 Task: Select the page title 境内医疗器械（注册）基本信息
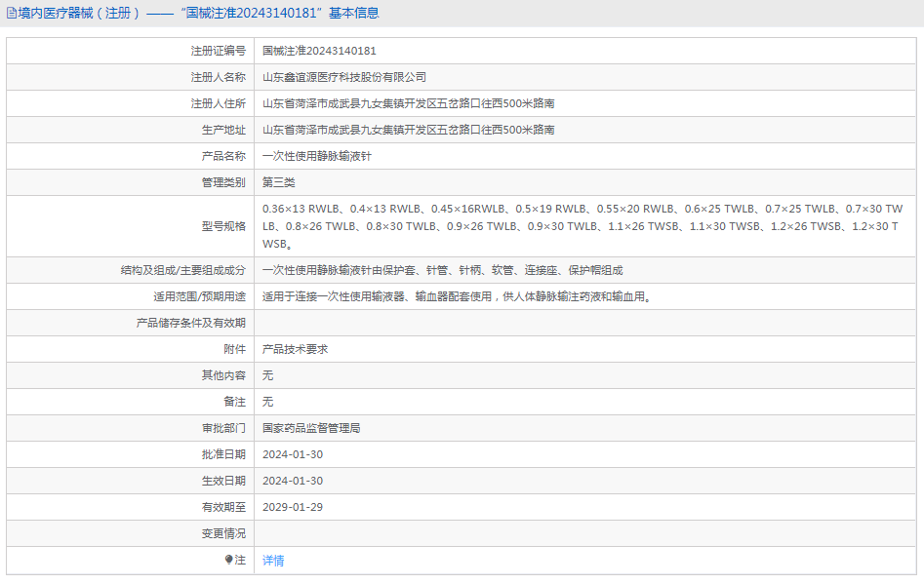point(198,13)
